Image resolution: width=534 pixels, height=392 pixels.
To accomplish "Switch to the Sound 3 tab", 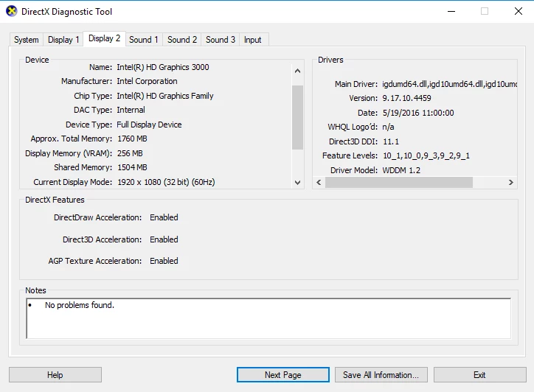I will pyautogui.click(x=221, y=40).
